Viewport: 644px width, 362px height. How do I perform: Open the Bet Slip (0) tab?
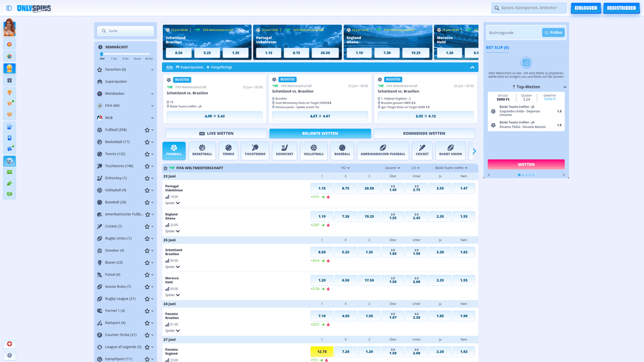coord(498,47)
